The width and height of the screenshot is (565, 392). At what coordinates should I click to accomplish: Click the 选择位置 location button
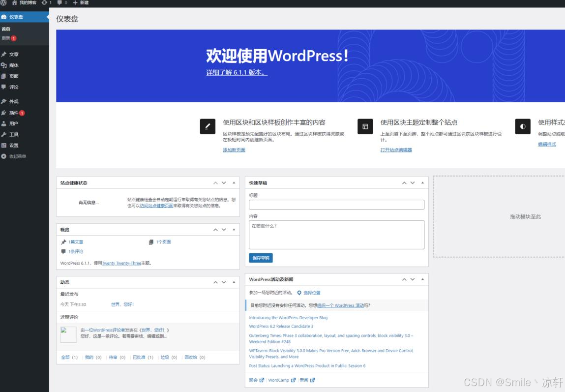click(x=309, y=293)
